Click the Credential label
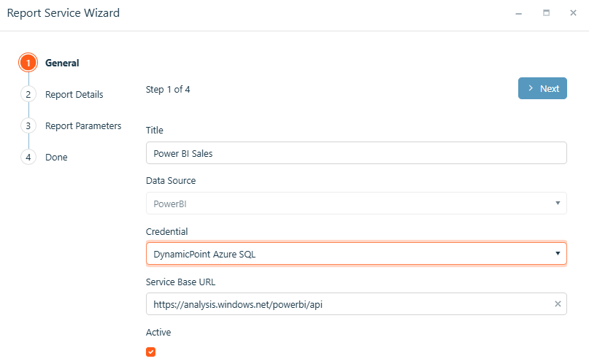This screenshot has height=364, width=589. point(167,231)
